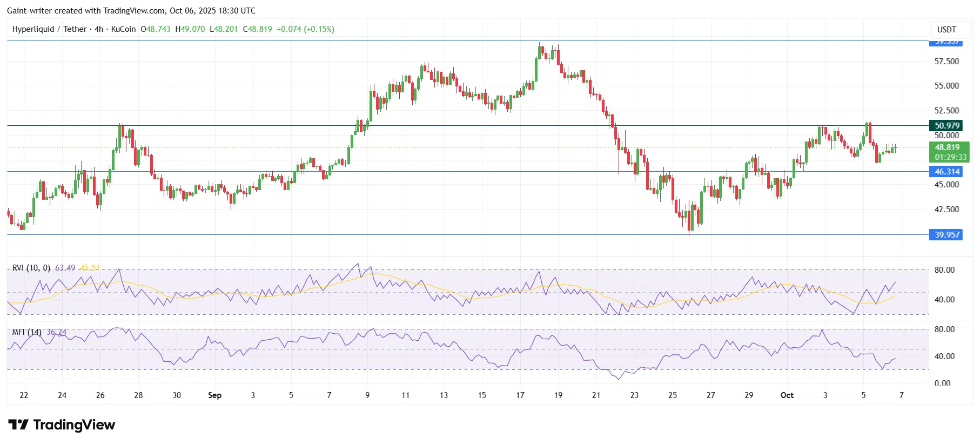Click the MFI value 36.24 reading

56,332
